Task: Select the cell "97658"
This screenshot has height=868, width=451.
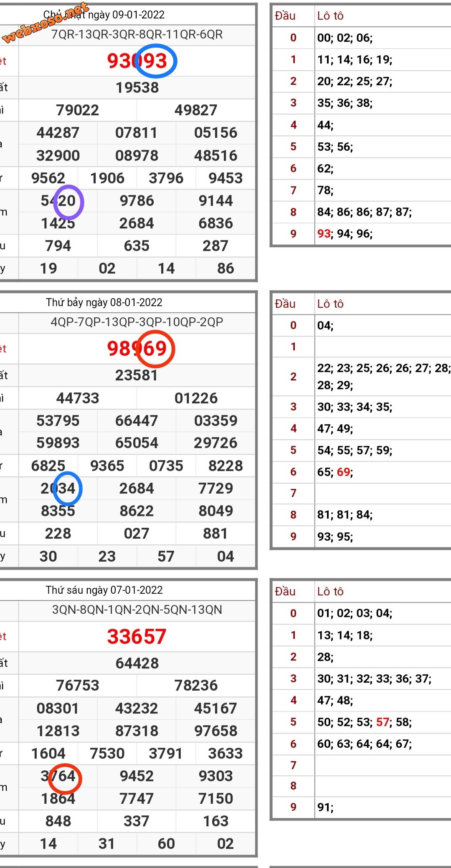Action: [x=215, y=731]
